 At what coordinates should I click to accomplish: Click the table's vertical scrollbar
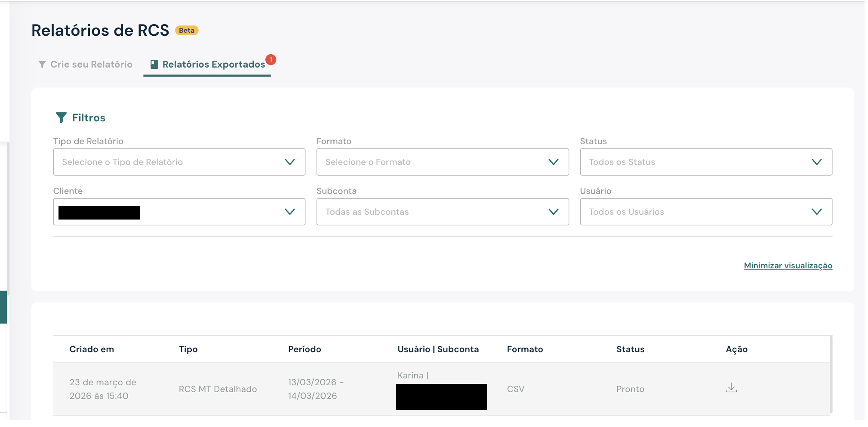coord(831,374)
